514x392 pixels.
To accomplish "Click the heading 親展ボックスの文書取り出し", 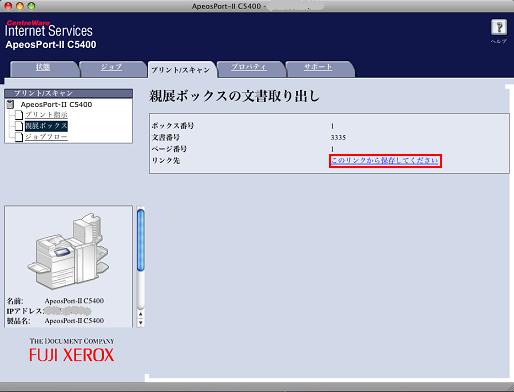I will tap(235, 96).
